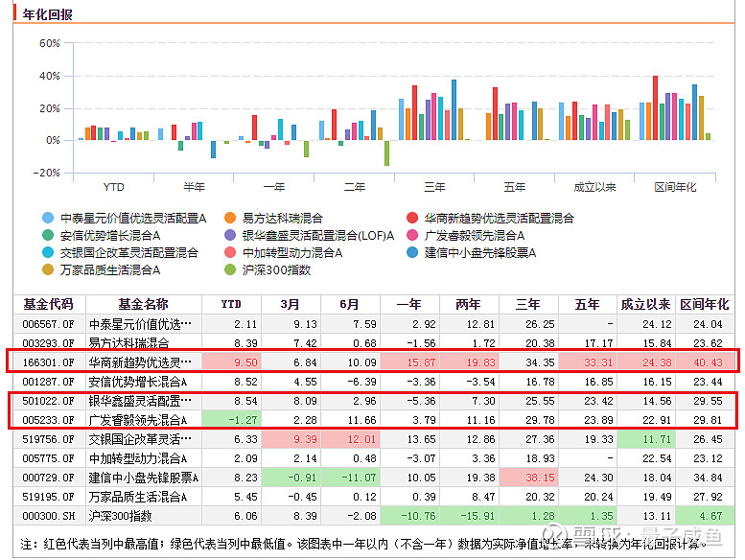Click the 12.01 6月 cell of 交银国企改革
This screenshot has height=560, width=745.
351,439
